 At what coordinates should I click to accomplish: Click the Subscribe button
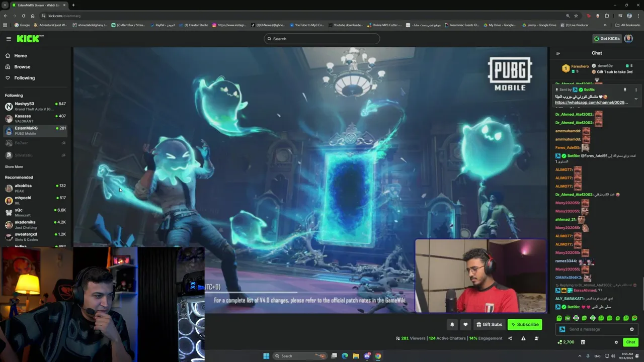coord(525,324)
